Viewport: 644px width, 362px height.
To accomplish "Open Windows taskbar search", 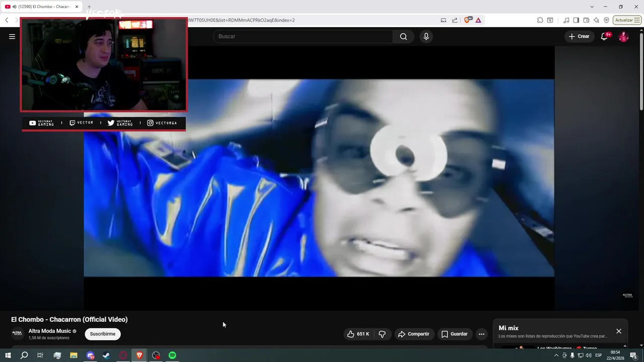I will [24, 355].
